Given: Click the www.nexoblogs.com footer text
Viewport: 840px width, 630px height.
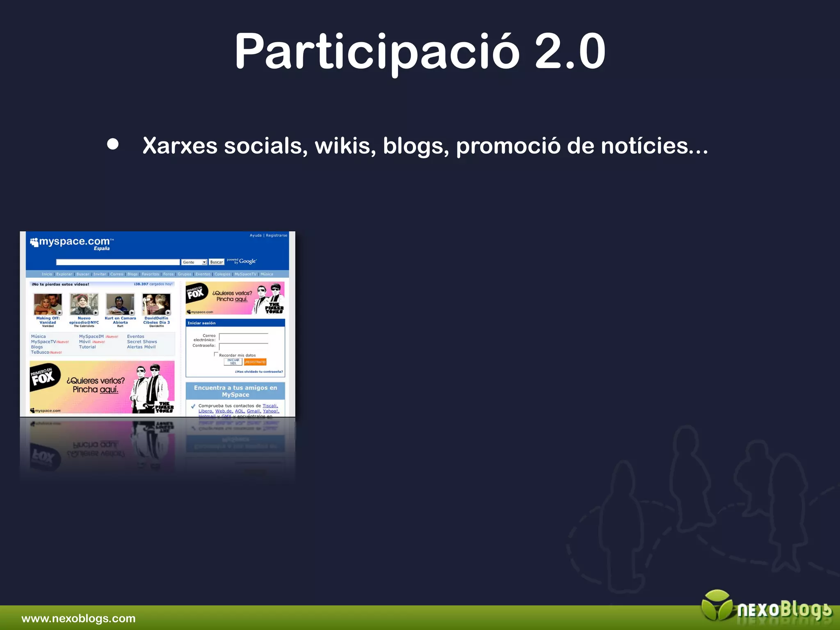Looking at the screenshot, I should (x=78, y=619).
